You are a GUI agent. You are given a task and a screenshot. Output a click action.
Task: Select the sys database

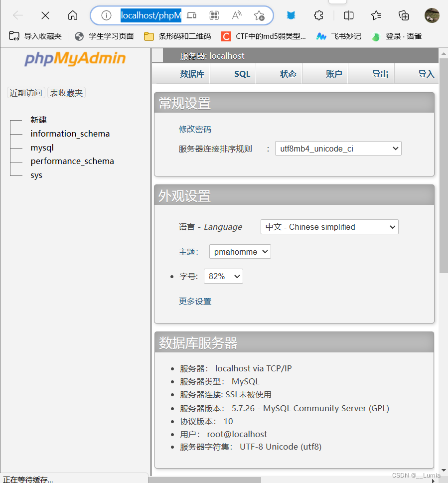36,175
